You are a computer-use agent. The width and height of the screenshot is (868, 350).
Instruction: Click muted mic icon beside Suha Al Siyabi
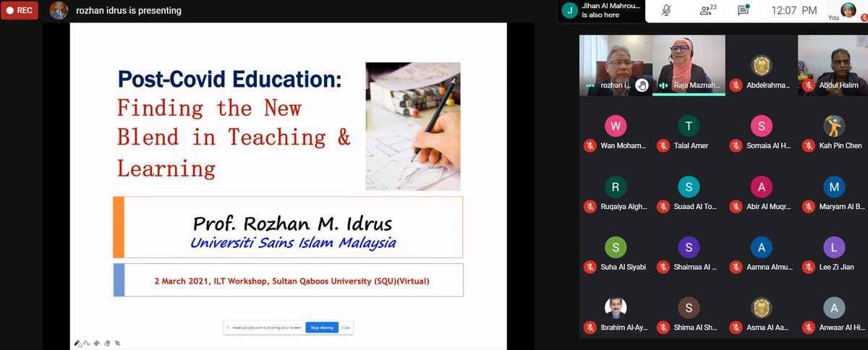click(x=590, y=267)
